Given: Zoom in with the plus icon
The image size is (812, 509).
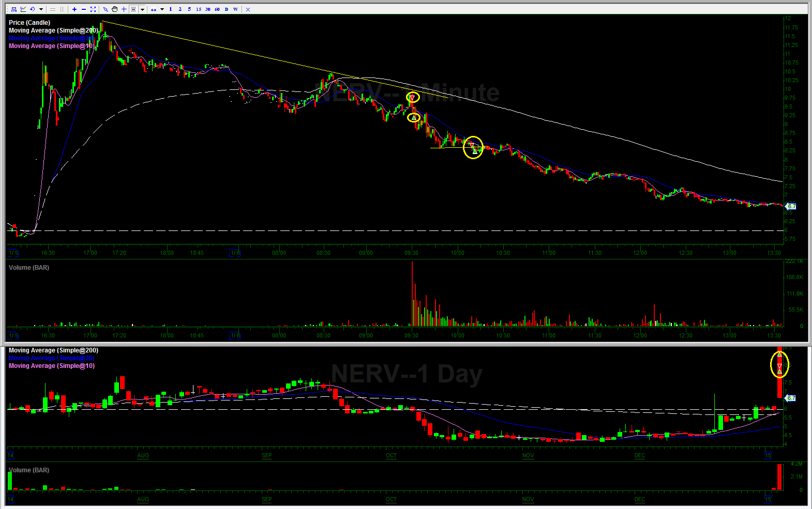Looking at the screenshot, I should click(x=74, y=9).
